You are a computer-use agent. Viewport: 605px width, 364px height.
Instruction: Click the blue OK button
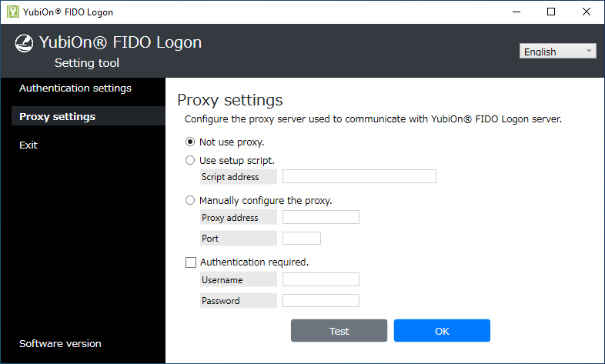pos(442,331)
